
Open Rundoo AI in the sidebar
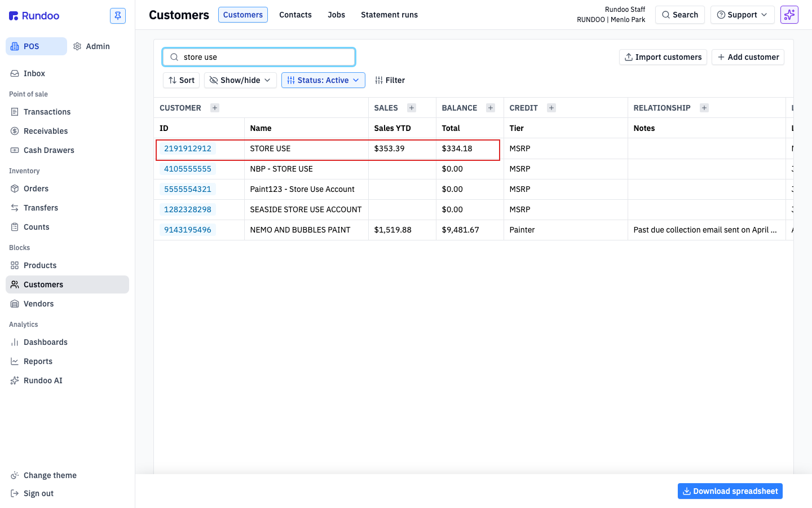(67, 380)
